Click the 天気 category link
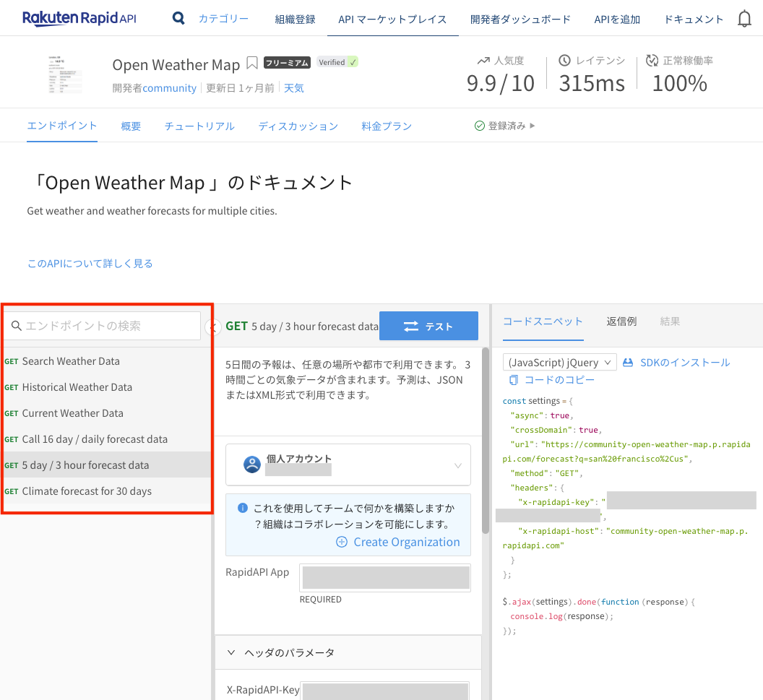Image resolution: width=763 pixels, height=700 pixels. [294, 88]
